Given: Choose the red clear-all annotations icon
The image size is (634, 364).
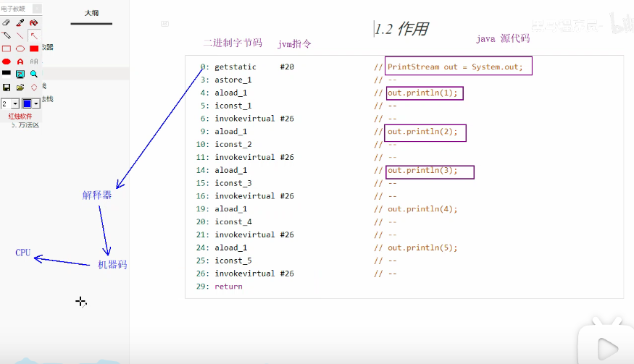Looking at the screenshot, I should click(33, 22).
